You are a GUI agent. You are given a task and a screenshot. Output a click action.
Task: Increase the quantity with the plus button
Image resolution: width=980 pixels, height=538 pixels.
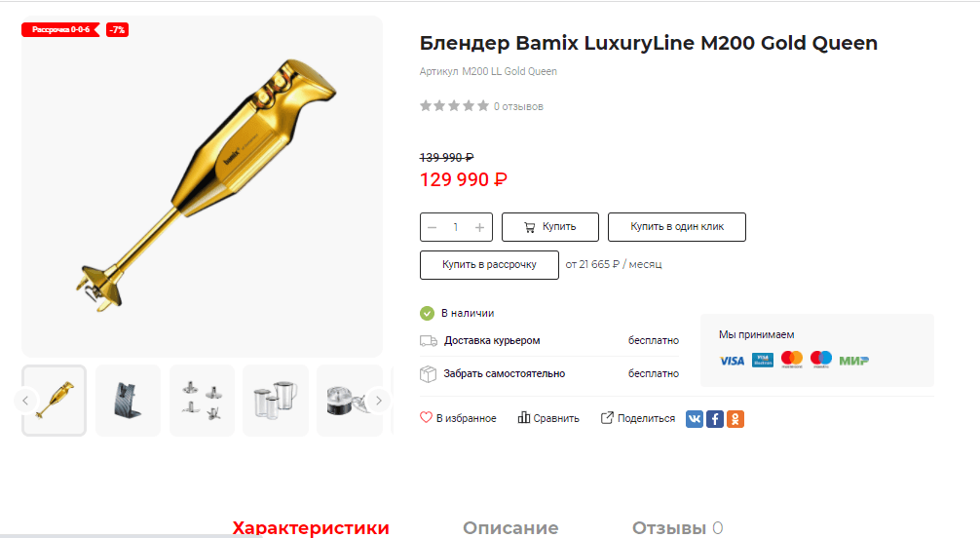tap(479, 227)
